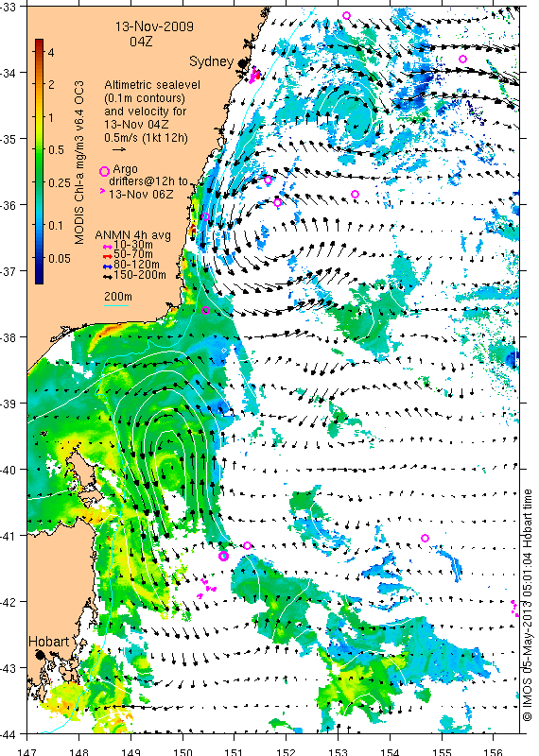Viewport: 539px width, 756px height.
Task: Click the cyan line under 200m legend
Action: (x=116, y=305)
